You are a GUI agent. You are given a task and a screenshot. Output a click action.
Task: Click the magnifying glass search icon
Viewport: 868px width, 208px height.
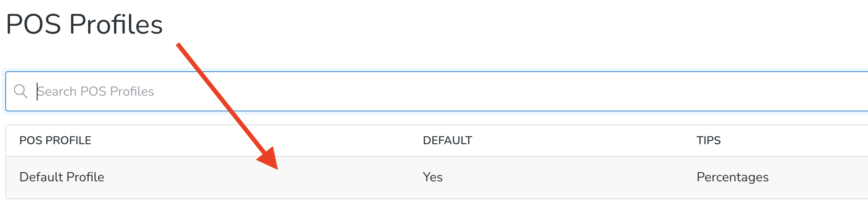pos(21,91)
